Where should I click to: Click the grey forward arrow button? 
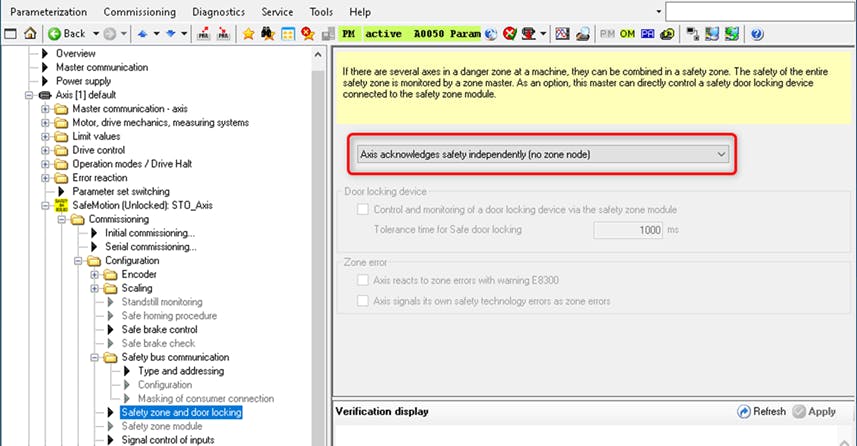[110, 34]
